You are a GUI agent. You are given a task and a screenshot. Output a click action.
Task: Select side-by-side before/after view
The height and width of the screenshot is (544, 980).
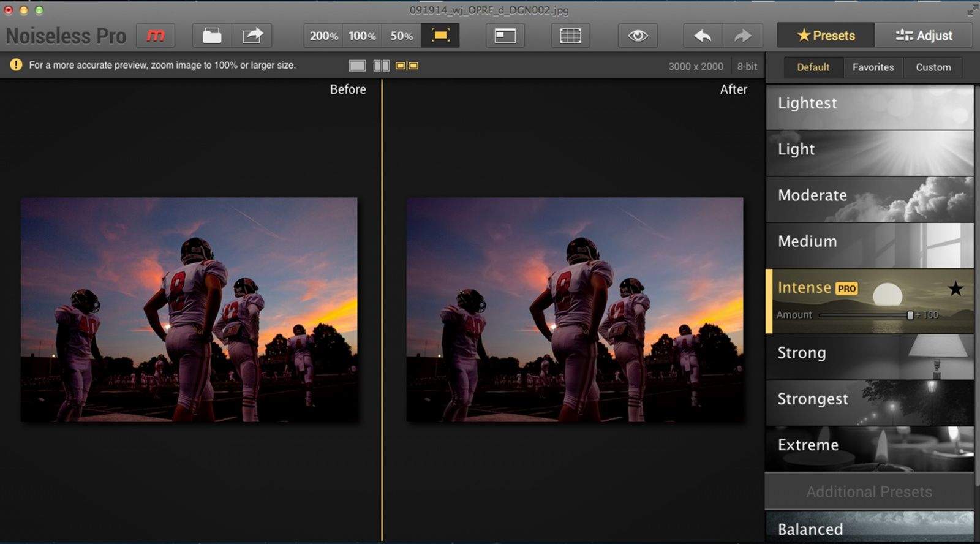(407, 66)
